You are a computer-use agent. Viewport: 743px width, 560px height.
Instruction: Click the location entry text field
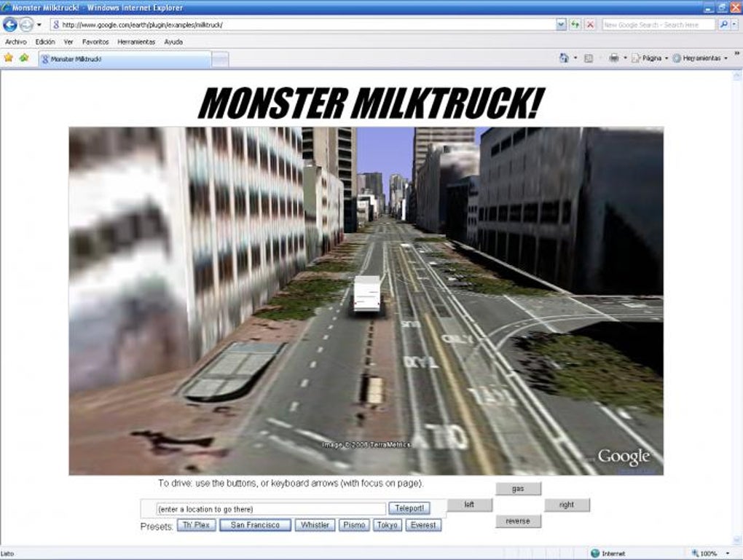pos(271,509)
